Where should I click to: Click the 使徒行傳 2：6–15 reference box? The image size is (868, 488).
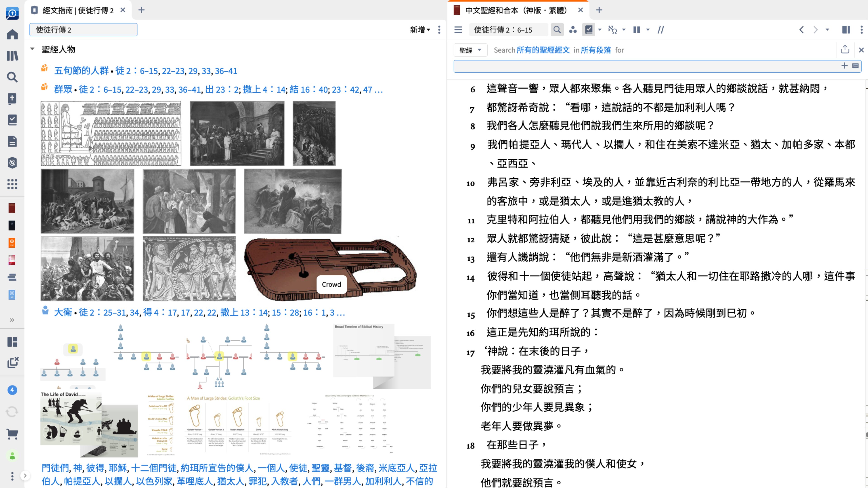click(508, 30)
